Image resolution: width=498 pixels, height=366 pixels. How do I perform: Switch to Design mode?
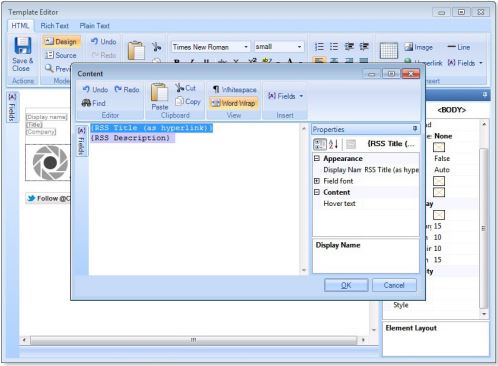(x=61, y=41)
